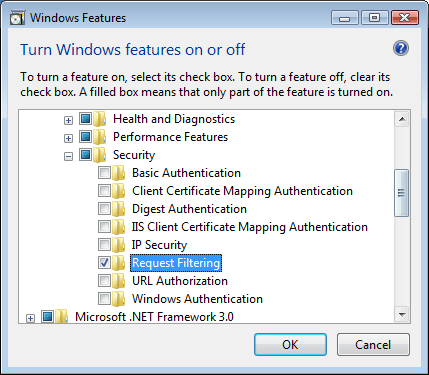Enable Digest Authentication checkbox
The image size is (429, 375).
[x=104, y=209]
